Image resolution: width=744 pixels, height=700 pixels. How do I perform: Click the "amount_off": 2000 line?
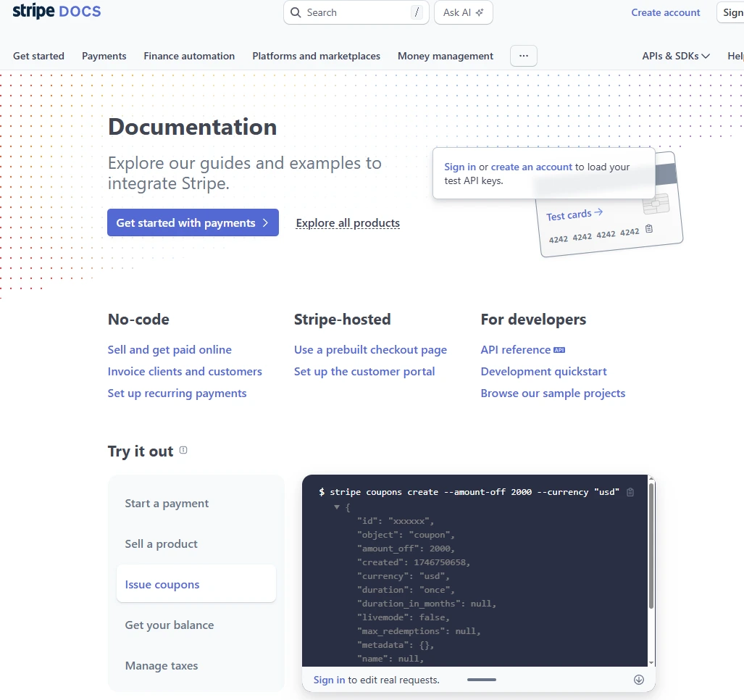tap(406, 549)
